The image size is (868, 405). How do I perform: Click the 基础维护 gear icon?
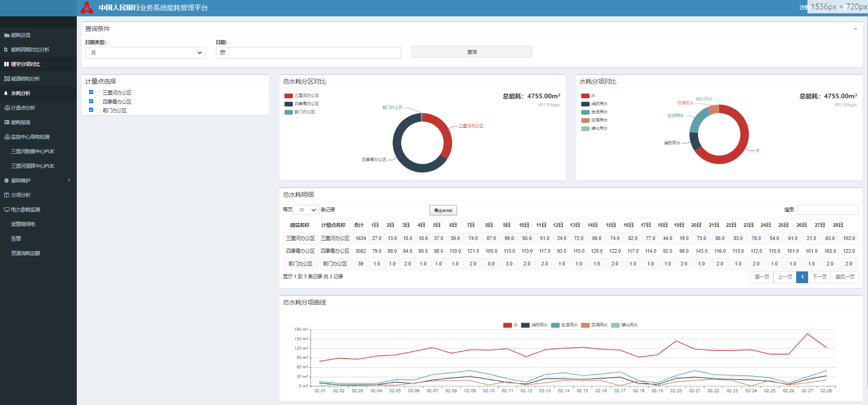[x=6, y=180]
